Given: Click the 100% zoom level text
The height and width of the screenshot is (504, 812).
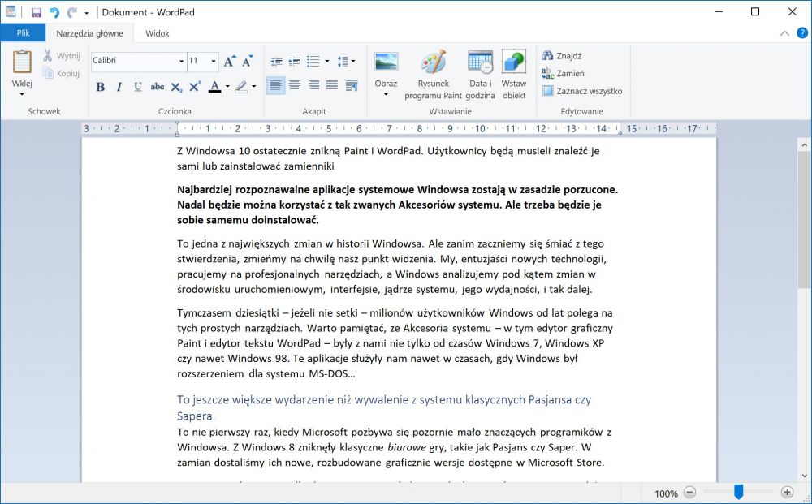Looking at the screenshot, I should [x=666, y=493].
